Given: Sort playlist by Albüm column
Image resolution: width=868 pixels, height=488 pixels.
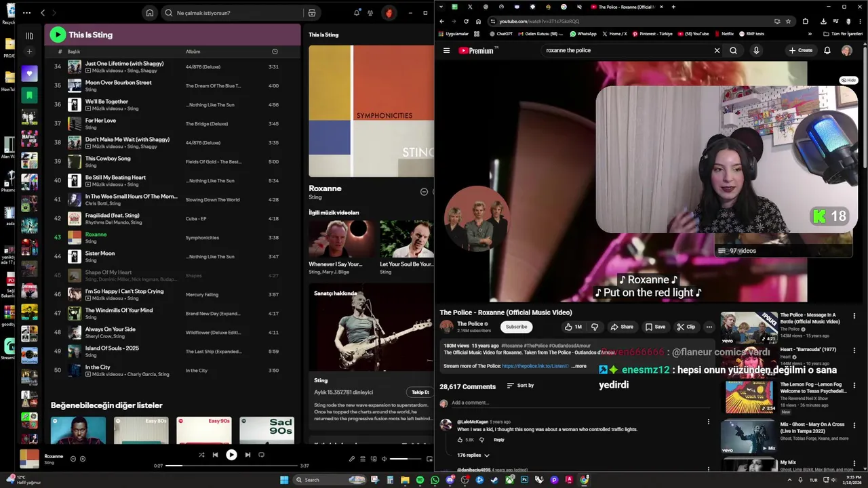Looking at the screenshot, I should tap(193, 52).
